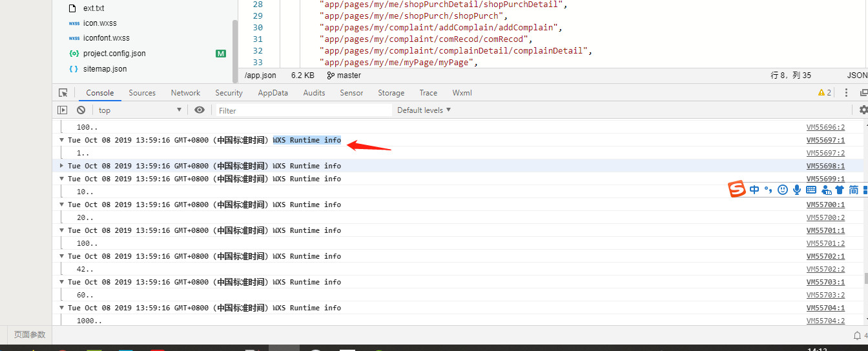This screenshot has height=351, width=868.
Task: Collapse the log entry for VM55703:1
Action: [62, 282]
